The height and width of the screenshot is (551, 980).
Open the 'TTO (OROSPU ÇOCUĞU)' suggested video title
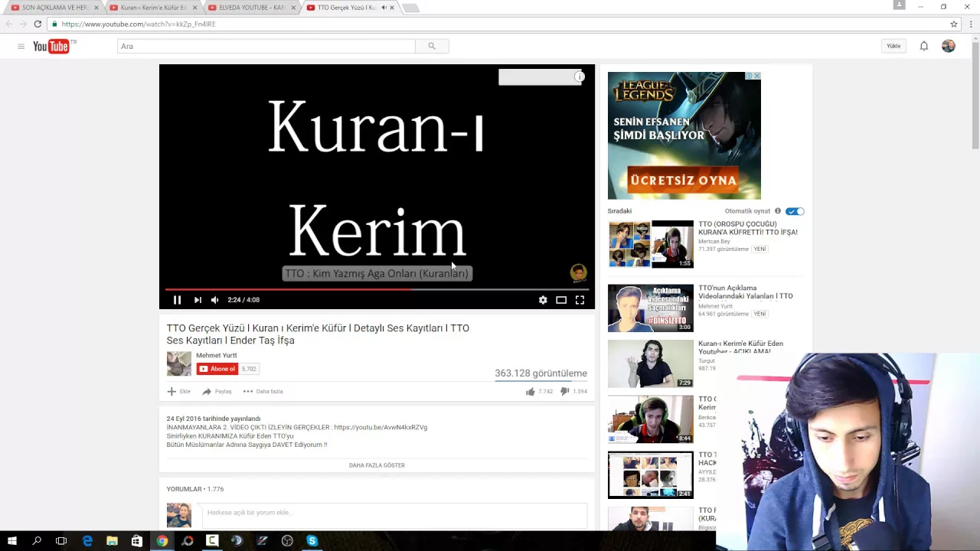748,228
